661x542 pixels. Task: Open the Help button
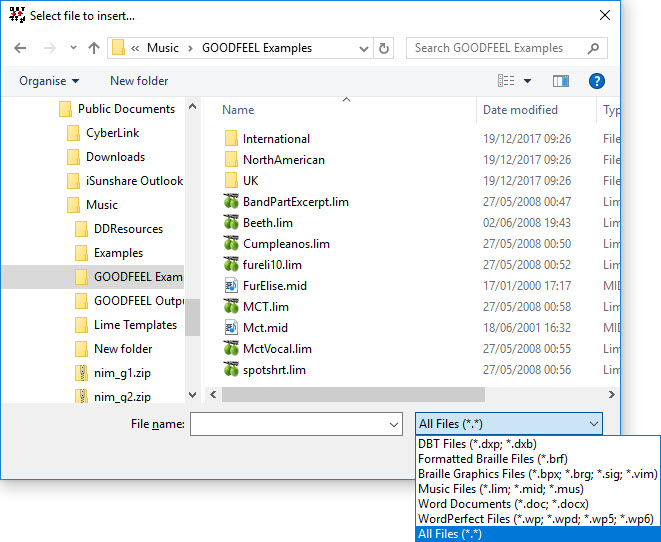(597, 81)
